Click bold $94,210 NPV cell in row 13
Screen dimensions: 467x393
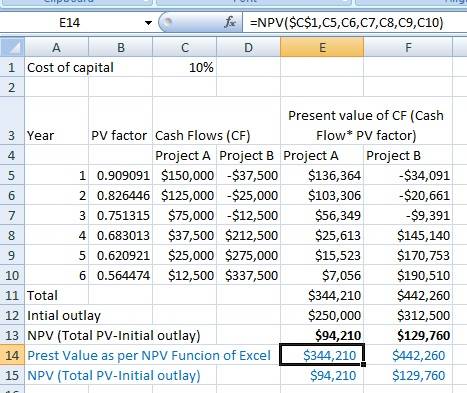(x=322, y=335)
